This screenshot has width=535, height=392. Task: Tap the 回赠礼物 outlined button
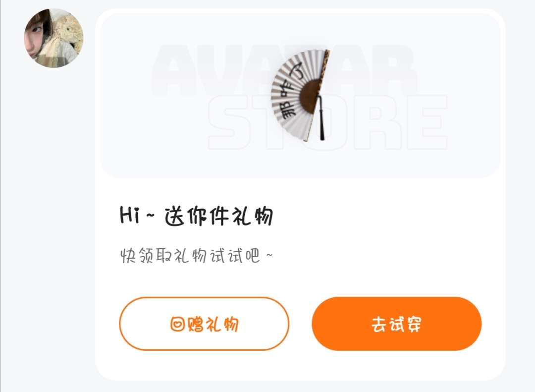click(x=204, y=324)
